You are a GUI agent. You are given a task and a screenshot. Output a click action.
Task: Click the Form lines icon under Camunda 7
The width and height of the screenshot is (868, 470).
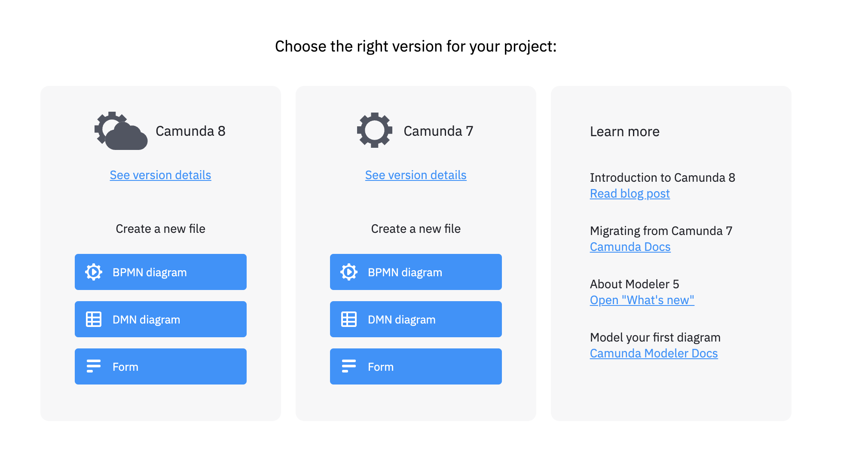[349, 366]
